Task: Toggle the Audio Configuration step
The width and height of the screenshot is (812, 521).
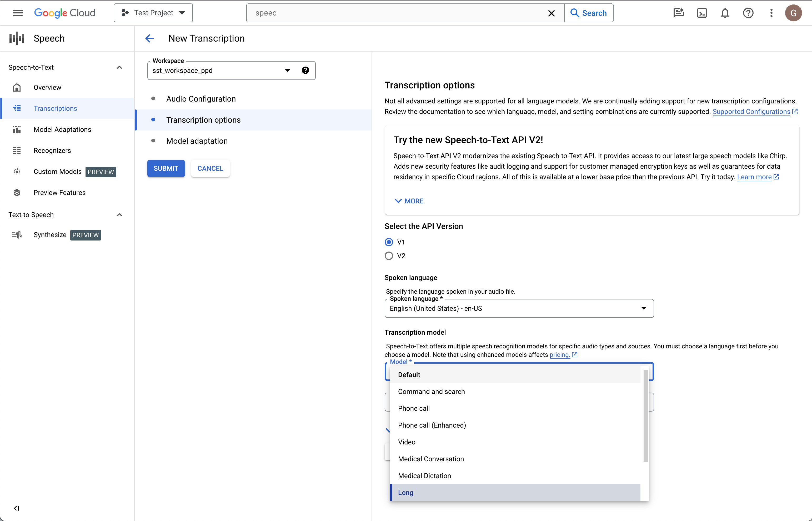Action: 201,99
